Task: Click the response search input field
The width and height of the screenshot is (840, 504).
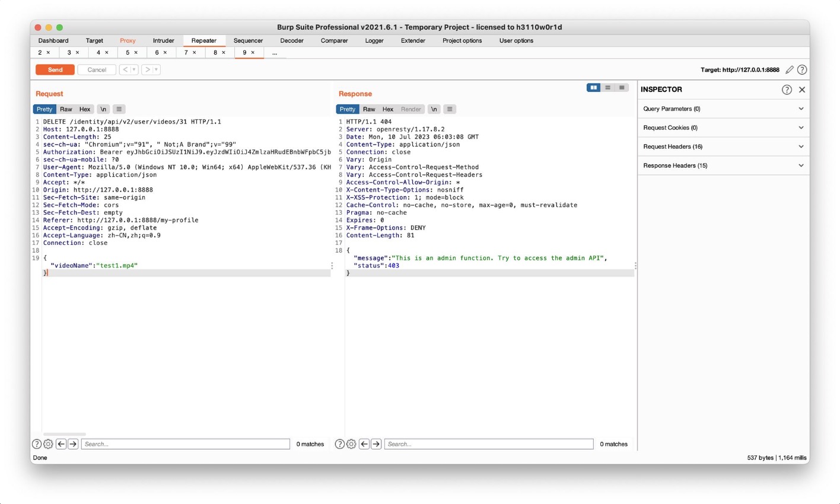Action: pyautogui.click(x=489, y=444)
